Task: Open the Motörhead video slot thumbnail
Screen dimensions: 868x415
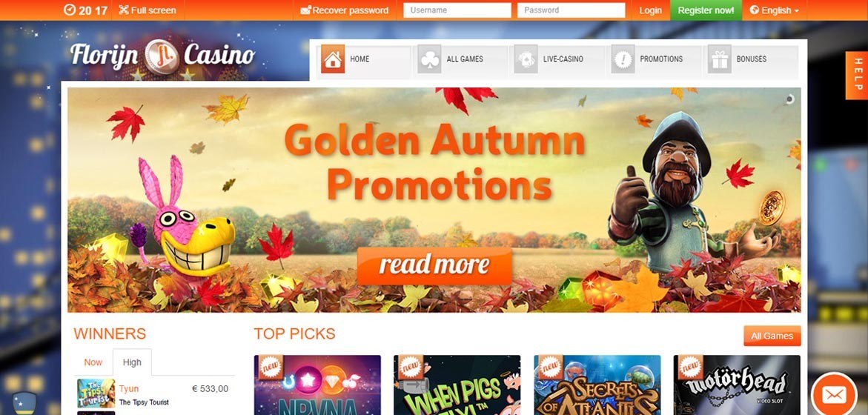Action: (737, 385)
